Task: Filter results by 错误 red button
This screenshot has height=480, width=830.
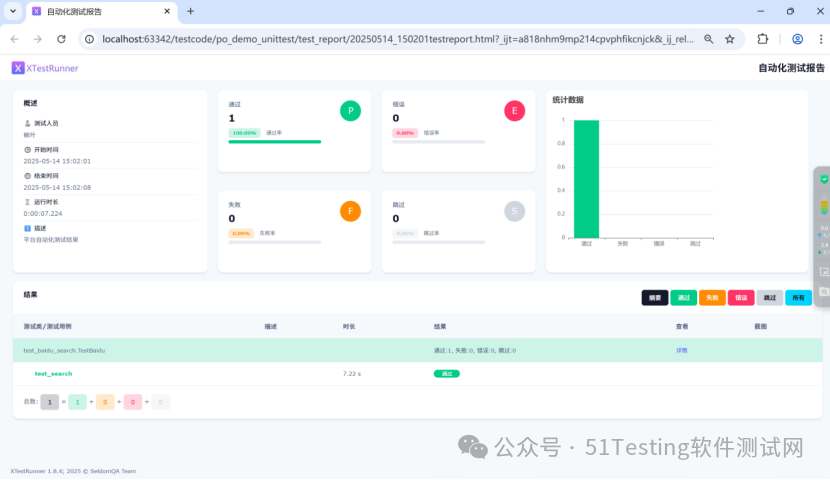Action: click(741, 298)
